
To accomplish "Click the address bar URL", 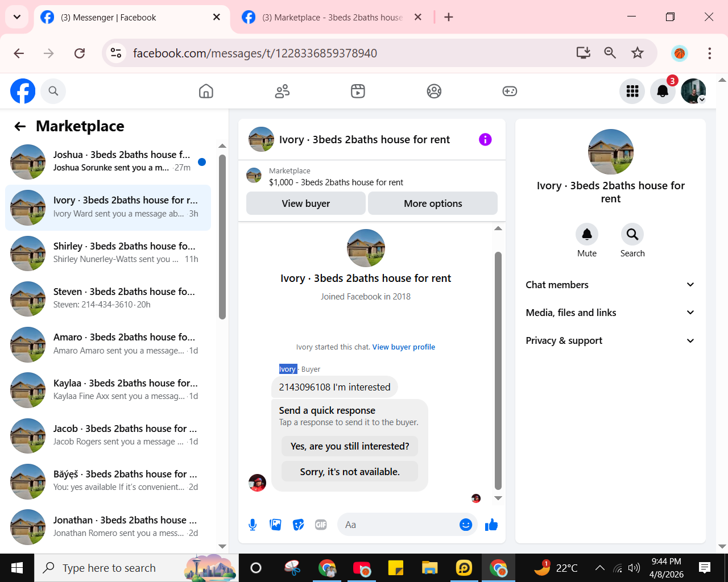I will [x=255, y=53].
